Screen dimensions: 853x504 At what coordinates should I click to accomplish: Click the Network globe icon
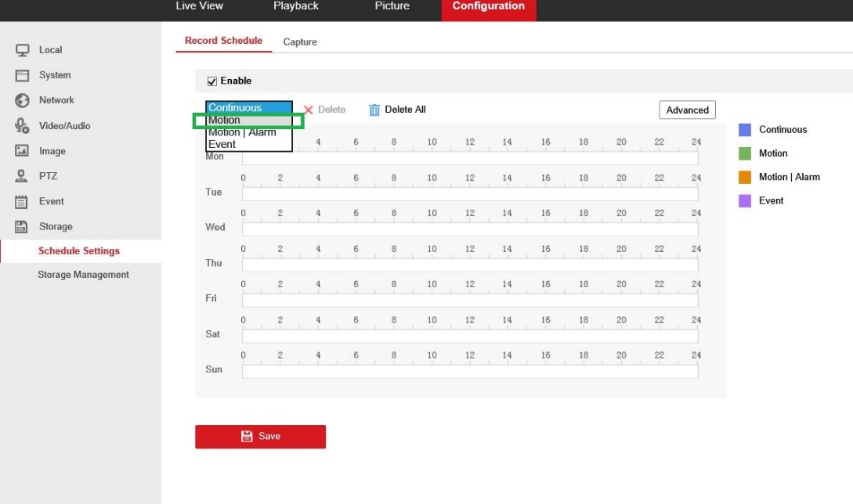22,100
